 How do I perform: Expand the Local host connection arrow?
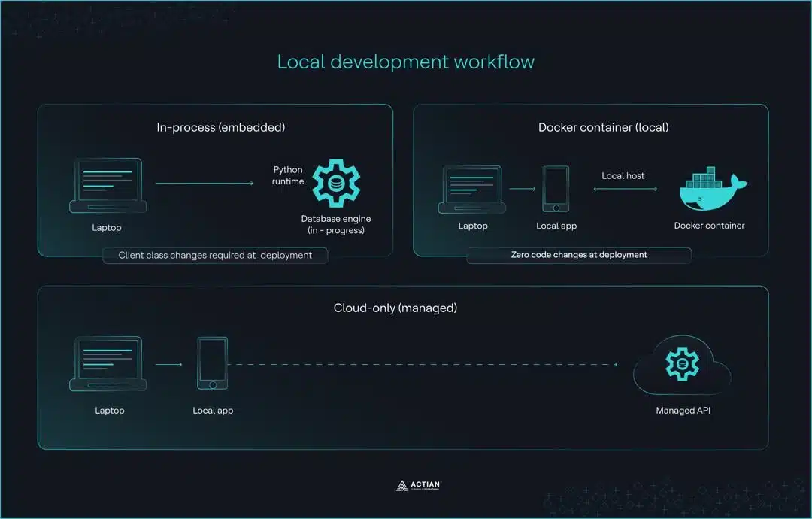623,189
